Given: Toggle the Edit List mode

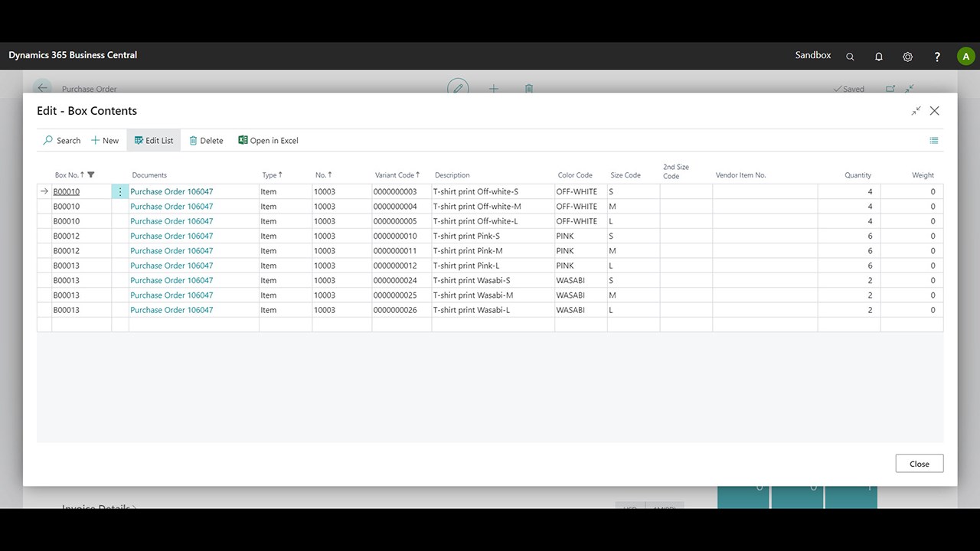Looking at the screenshot, I should click(x=154, y=141).
